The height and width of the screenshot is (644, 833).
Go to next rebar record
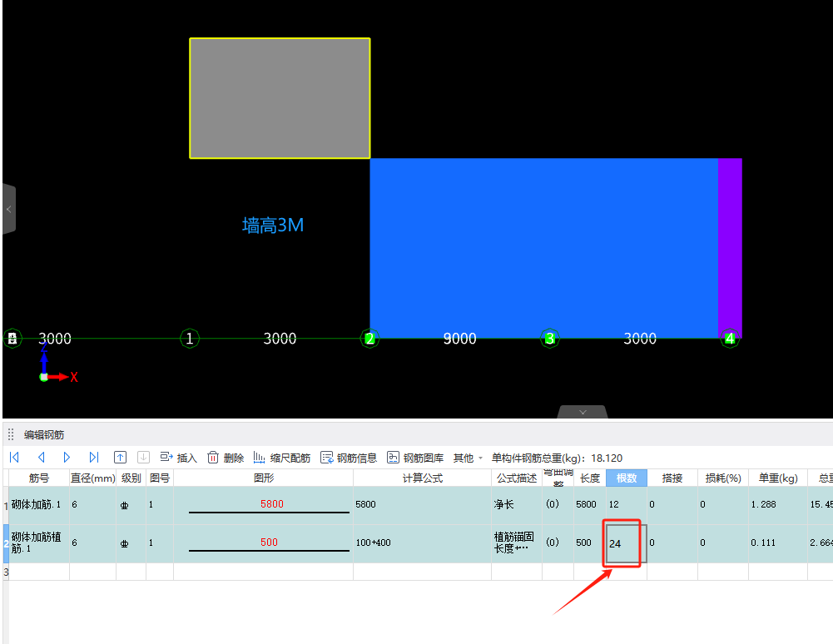(x=67, y=457)
